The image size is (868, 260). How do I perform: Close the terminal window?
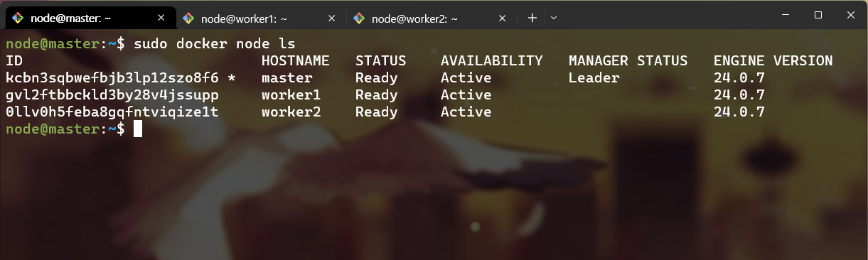[851, 15]
